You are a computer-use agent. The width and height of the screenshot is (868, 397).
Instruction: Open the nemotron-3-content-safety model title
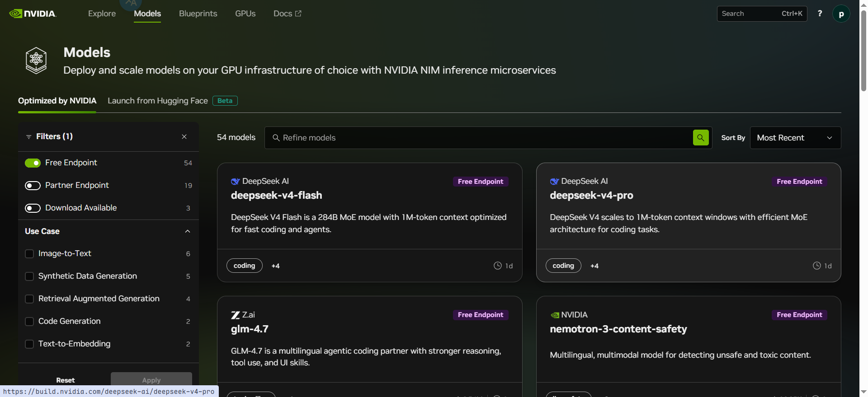point(618,329)
